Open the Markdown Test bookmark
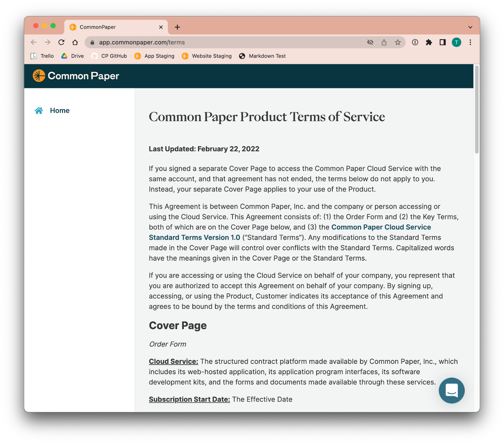The height and width of the screenshot is (444, 504). 262,56
